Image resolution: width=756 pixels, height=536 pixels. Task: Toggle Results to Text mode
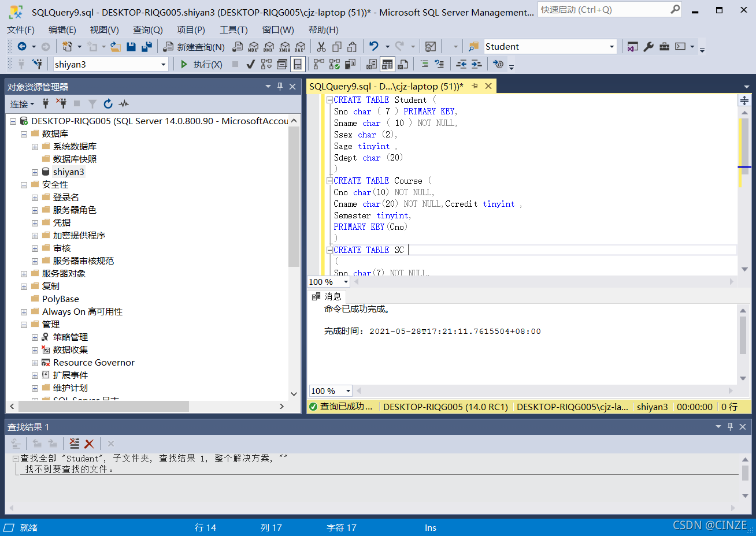(x=372, y=64)
